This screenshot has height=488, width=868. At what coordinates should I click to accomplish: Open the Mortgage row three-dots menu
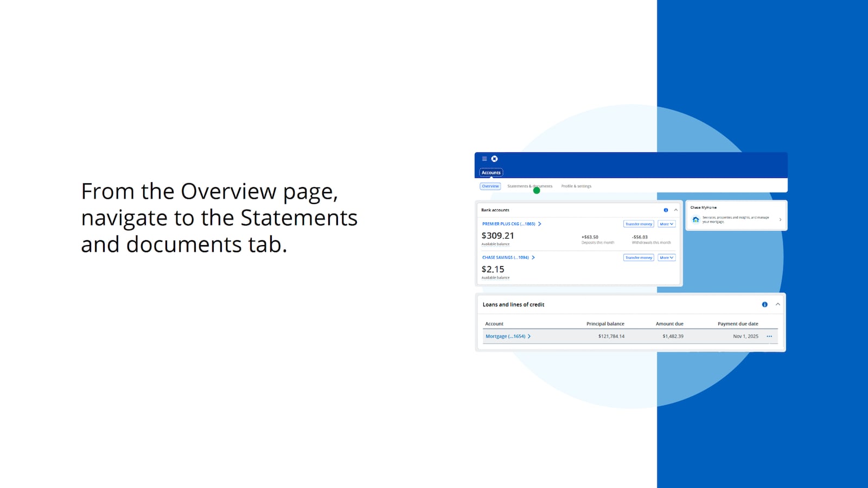coord(769,336)
